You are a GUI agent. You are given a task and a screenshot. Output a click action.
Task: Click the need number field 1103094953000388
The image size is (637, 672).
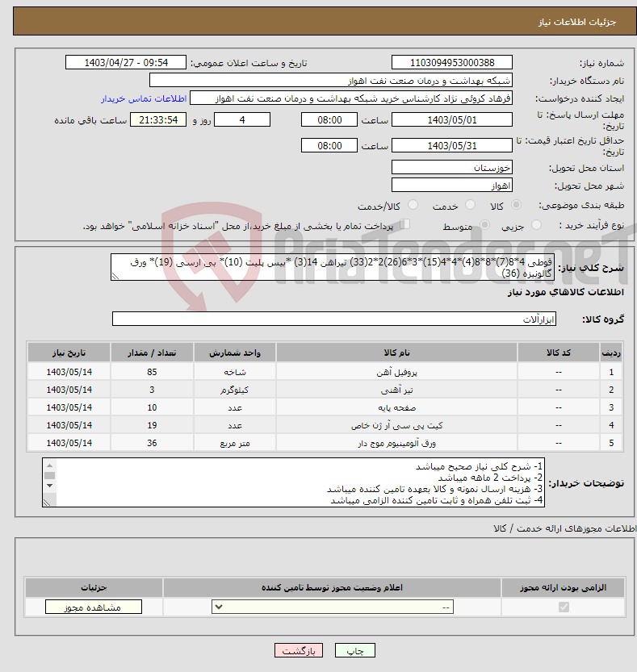click(x=452, y=63)
